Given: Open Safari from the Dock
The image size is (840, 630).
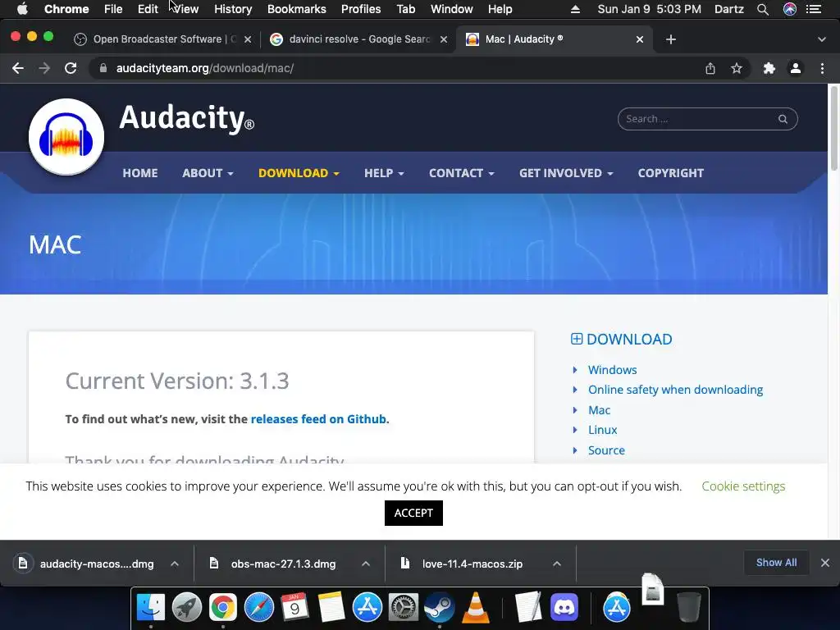Looking at the screenshot, I should 258,608.
